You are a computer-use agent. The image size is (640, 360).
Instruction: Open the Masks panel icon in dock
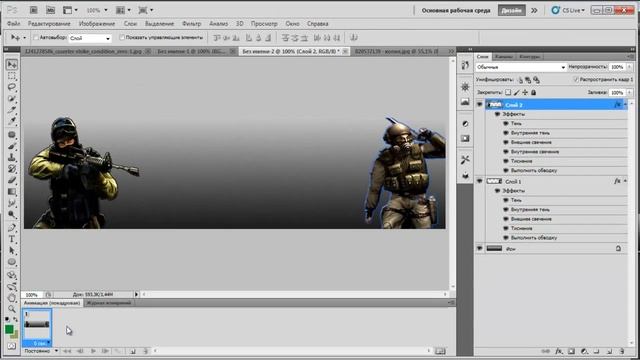[x=465, y=139]
